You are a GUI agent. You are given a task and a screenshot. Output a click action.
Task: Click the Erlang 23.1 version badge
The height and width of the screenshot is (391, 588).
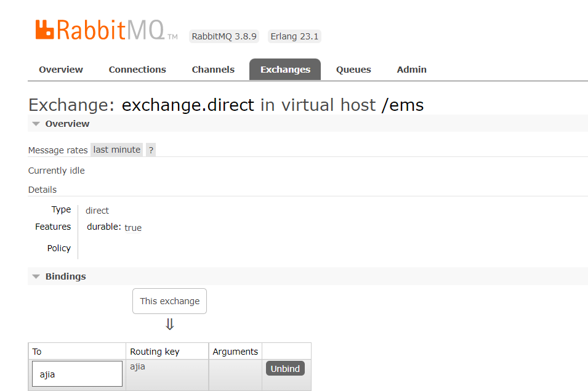coord(294,36)
